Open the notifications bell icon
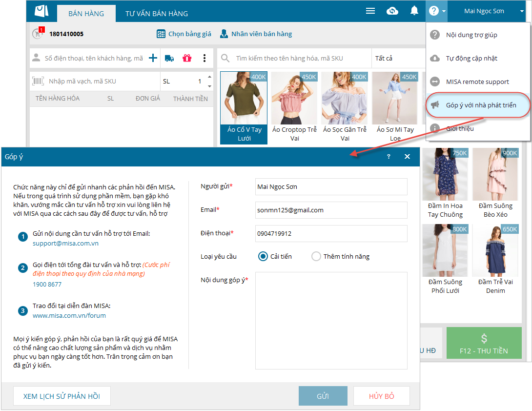This screenshot has height=411, width=532. click(x=414, y=11)
